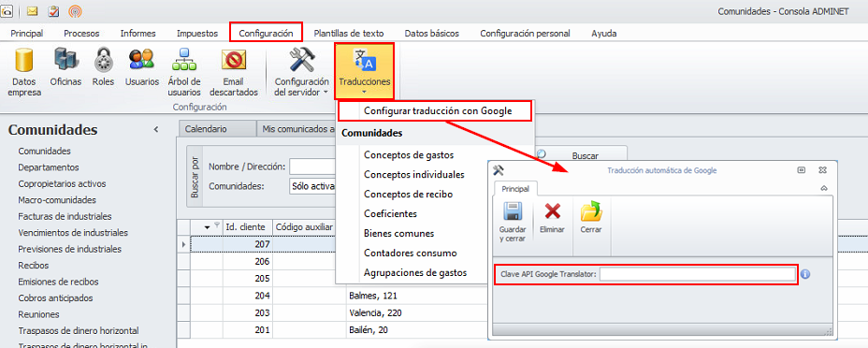Sort by Código auxiliar column header
868x348 pixels.
click(x=309, y=226)
